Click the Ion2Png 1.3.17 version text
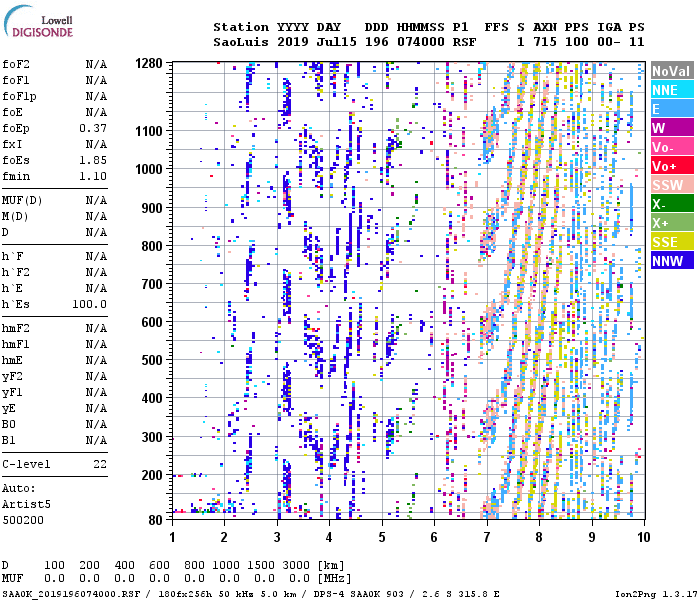The height and width of the screenshot is (600, 700). [x=656, y=594]
